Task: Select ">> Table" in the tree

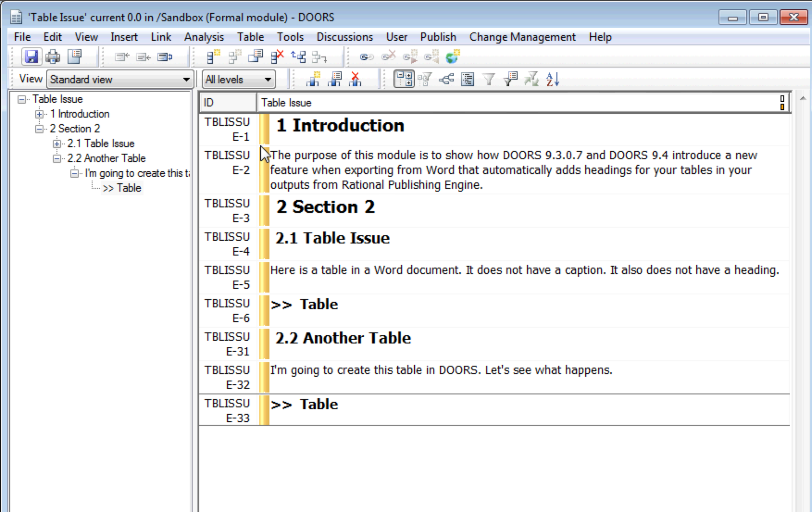Action: click(122, 188)
